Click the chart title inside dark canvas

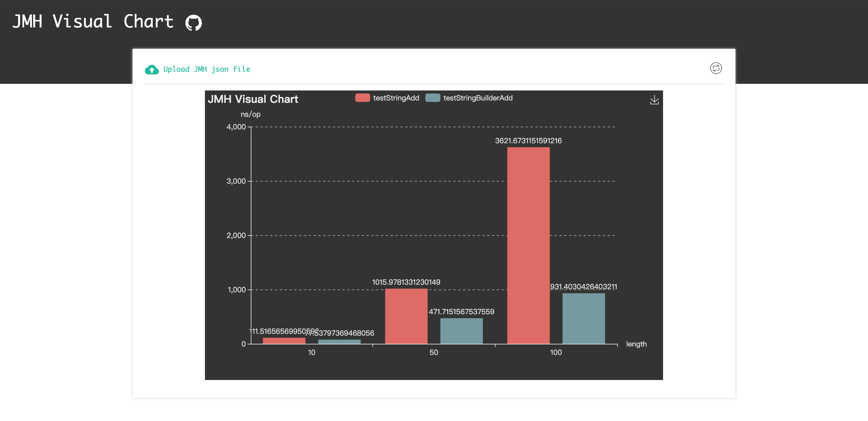pyautogui.click(x=253, y=99)
